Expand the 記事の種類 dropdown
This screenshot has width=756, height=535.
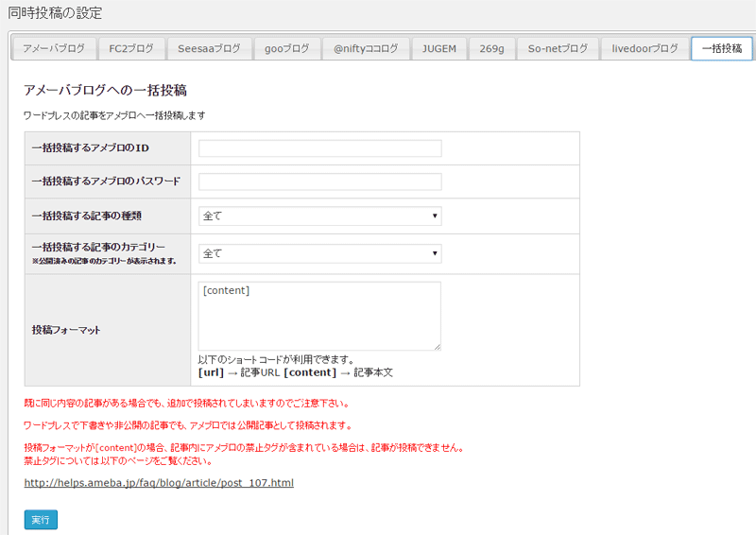tap(320, 216)
